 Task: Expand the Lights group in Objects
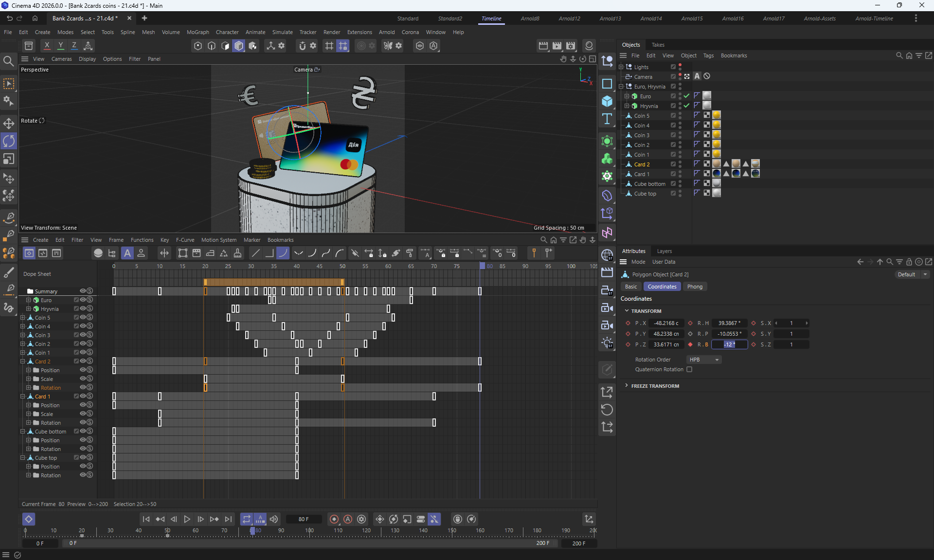(x=621, y=67)
